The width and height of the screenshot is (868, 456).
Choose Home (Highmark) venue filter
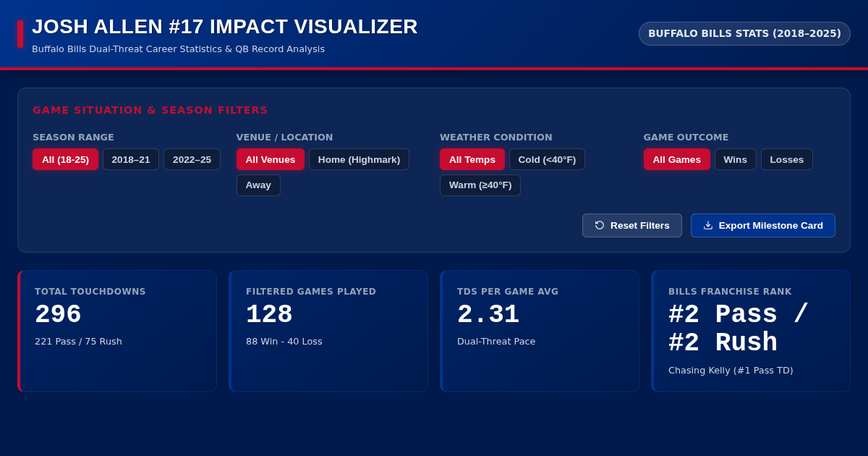click(x=359, y=159)
